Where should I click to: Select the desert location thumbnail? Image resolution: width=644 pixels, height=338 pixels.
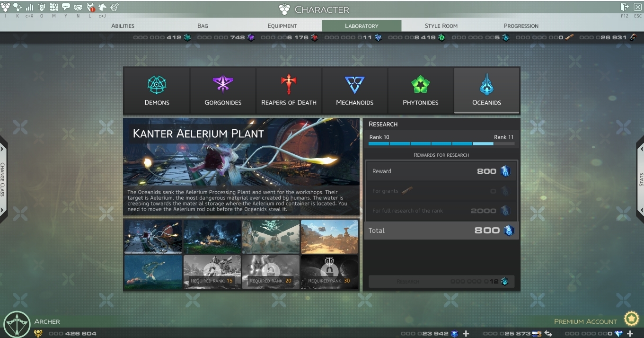[x=329, y=236]
